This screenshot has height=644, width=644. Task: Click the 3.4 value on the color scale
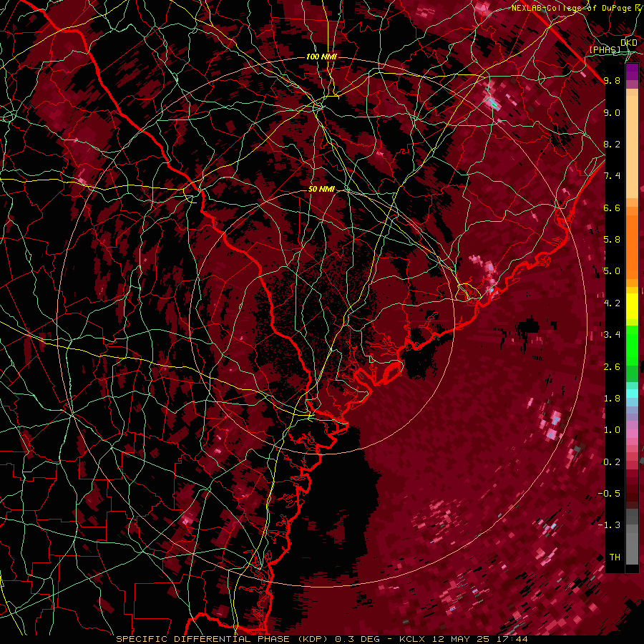612,335
